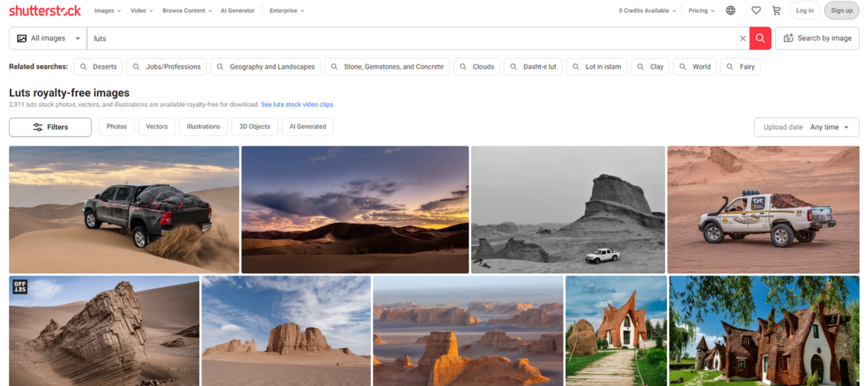Open the luts stock video clips link
868x386 pixels.
[x=297, y=104]
